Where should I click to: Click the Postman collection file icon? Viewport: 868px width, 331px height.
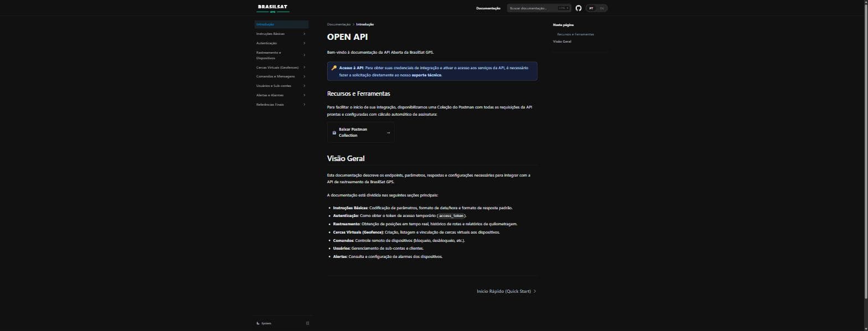334,133
